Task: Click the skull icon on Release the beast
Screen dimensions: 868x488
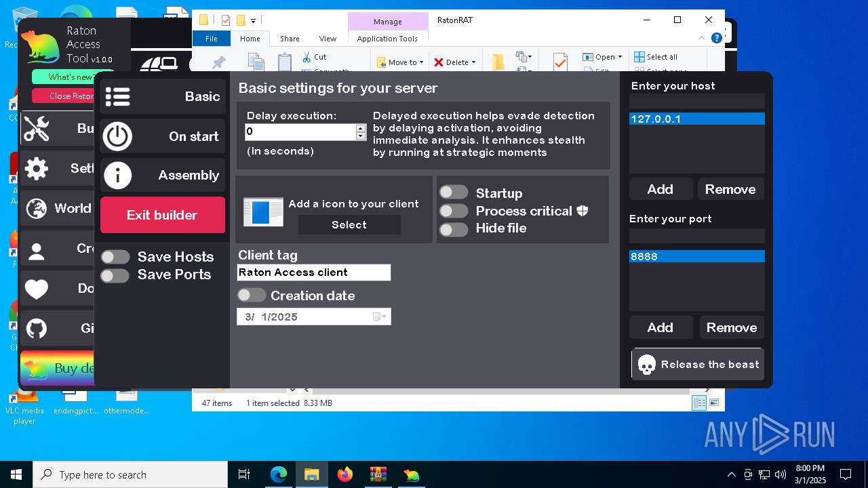Action: pyautogui.click(x=647, y=365)
